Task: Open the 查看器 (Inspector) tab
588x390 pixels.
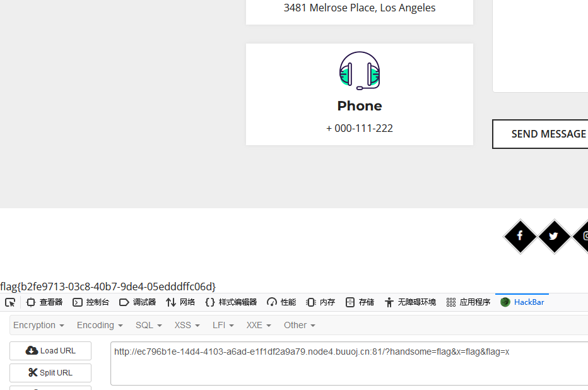Action: coord(44,302)
